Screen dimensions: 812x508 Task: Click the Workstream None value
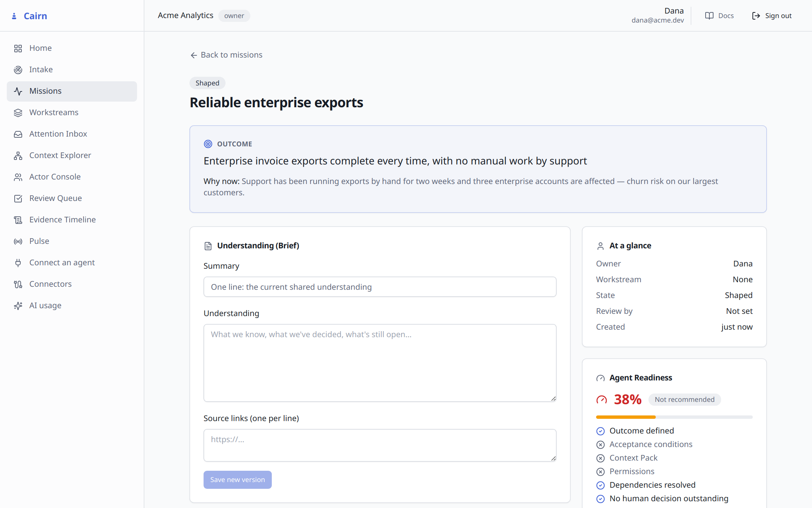tap(743, 280)
